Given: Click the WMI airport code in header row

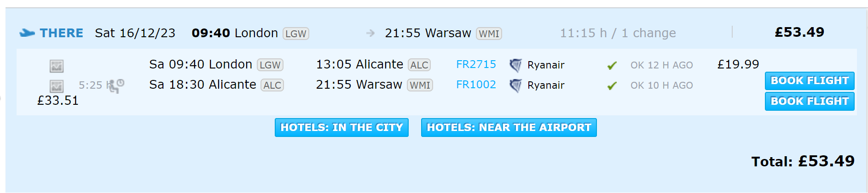Looking at the screenshot, I should click(x=489, y=34).
